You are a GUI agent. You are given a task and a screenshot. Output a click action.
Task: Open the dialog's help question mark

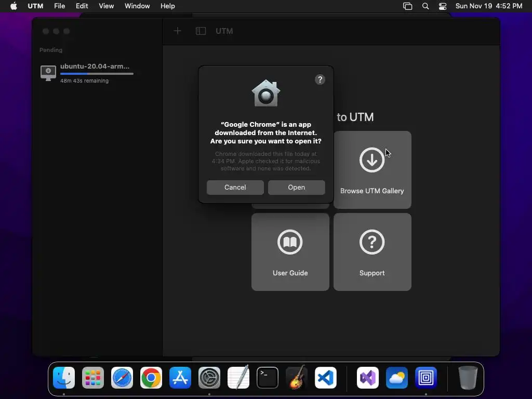(x=320, y=79)
